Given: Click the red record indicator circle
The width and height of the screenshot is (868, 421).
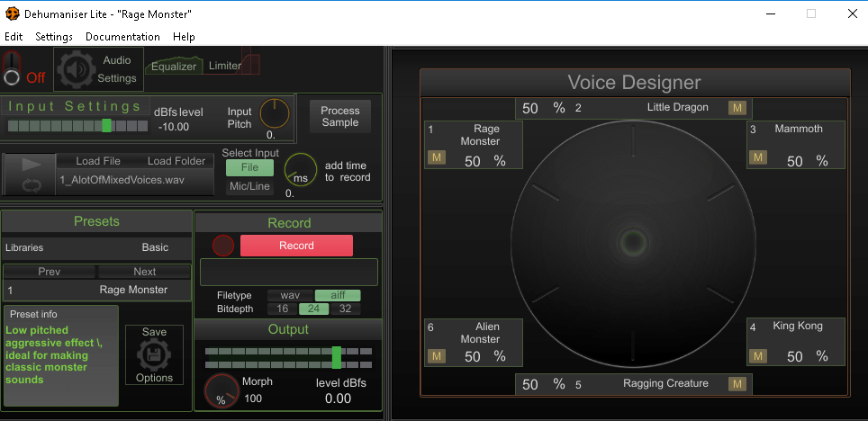Looking at the screenshot, I should [222, 246].
